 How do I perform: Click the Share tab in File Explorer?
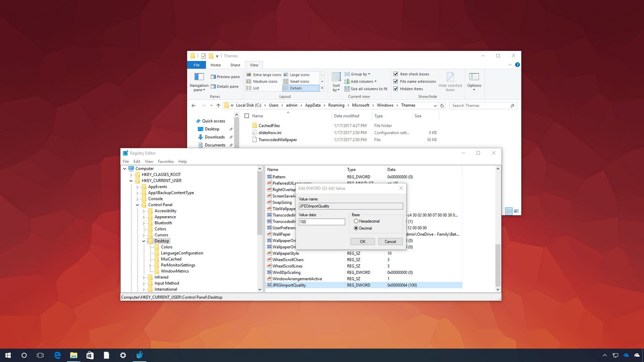click(235, 65)
